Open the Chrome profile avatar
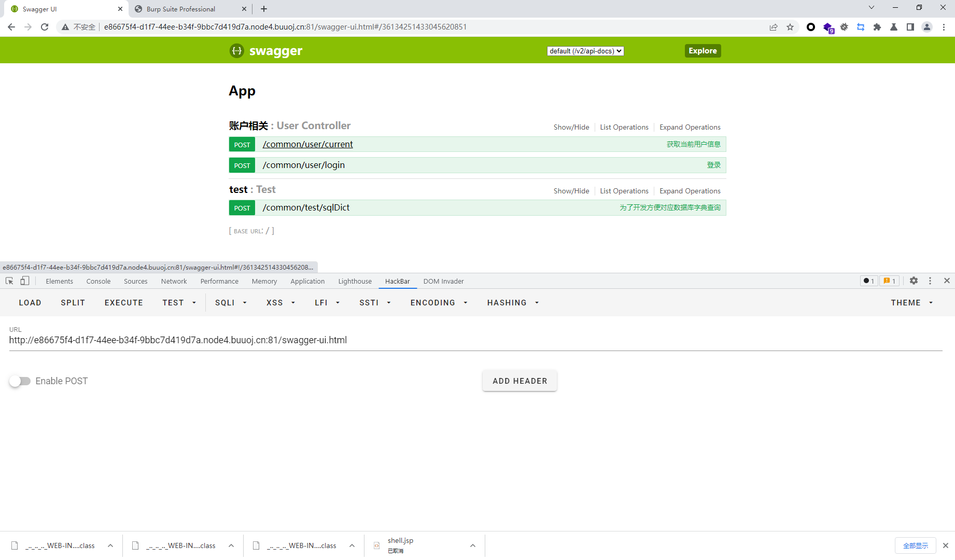The height and width of the screenshot is (560, 955). tap(927, 27)
